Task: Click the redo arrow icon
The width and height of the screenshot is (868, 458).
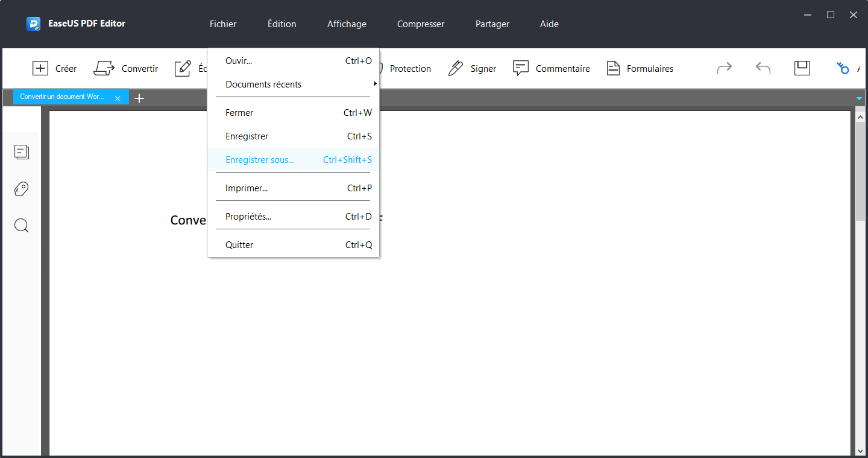Action: coord(724,68)
